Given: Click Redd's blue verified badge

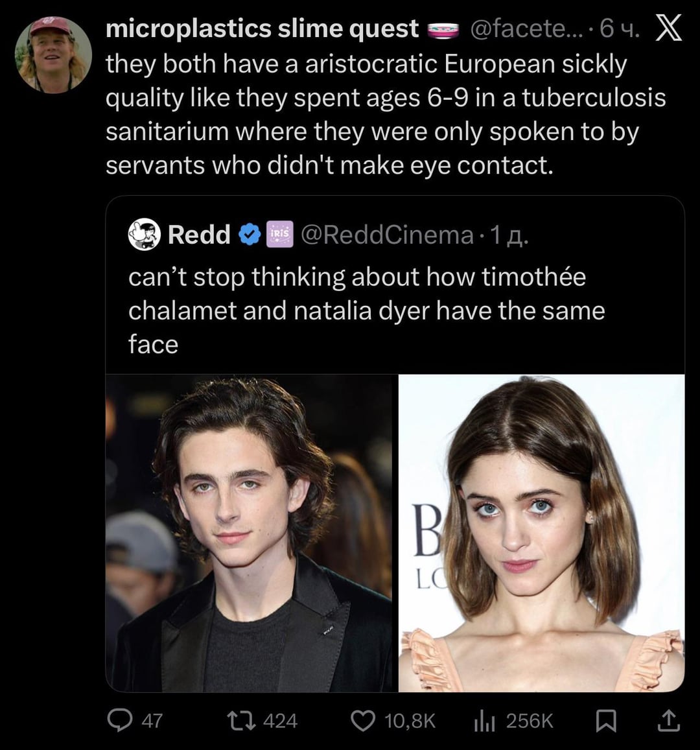Looking at the screenshot, I should coord(250,235).
